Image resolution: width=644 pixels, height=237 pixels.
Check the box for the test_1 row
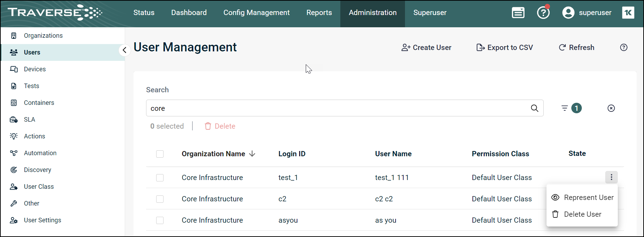160,178
